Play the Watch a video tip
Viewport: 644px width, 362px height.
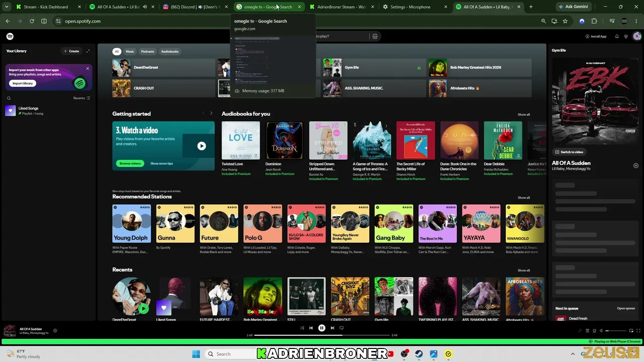point(201,146)
